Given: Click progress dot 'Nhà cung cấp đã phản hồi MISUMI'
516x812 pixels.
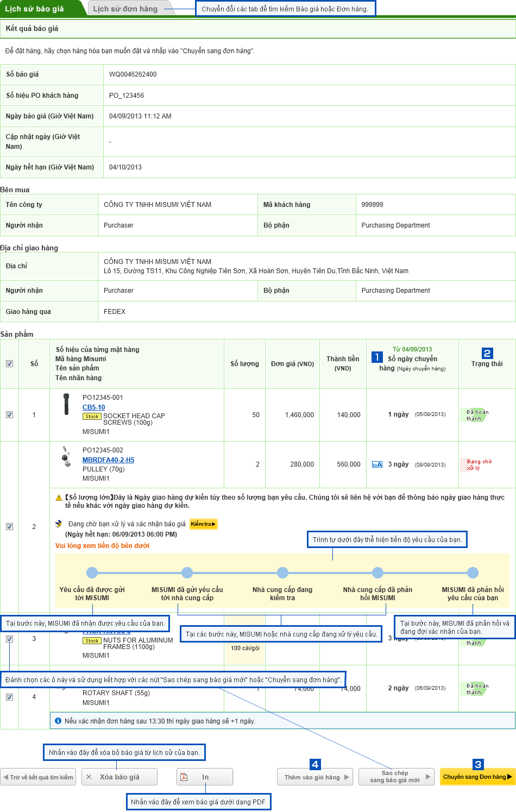Looking at the screenshot, I should 378,572.
